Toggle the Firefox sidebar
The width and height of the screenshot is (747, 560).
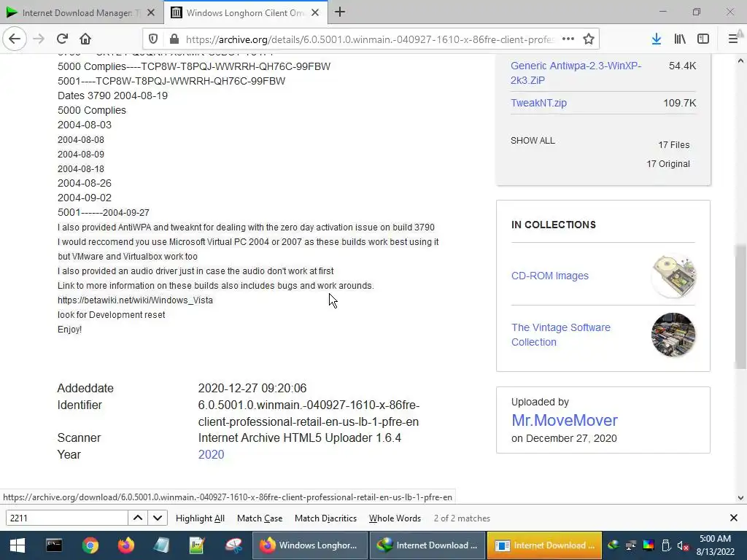tap(703, 39)
